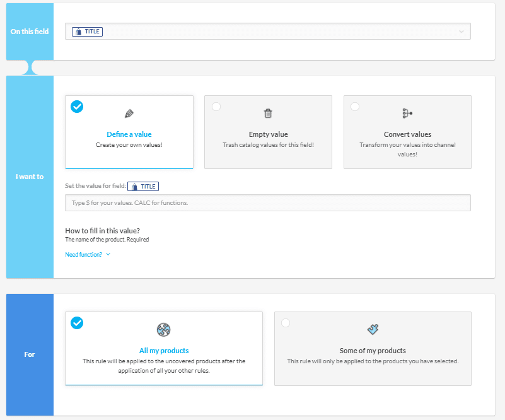Image resolution: width=505 pixels, height=420 pixels.
Task: Click the globe icon for All my products
Action: pos(164,329)
